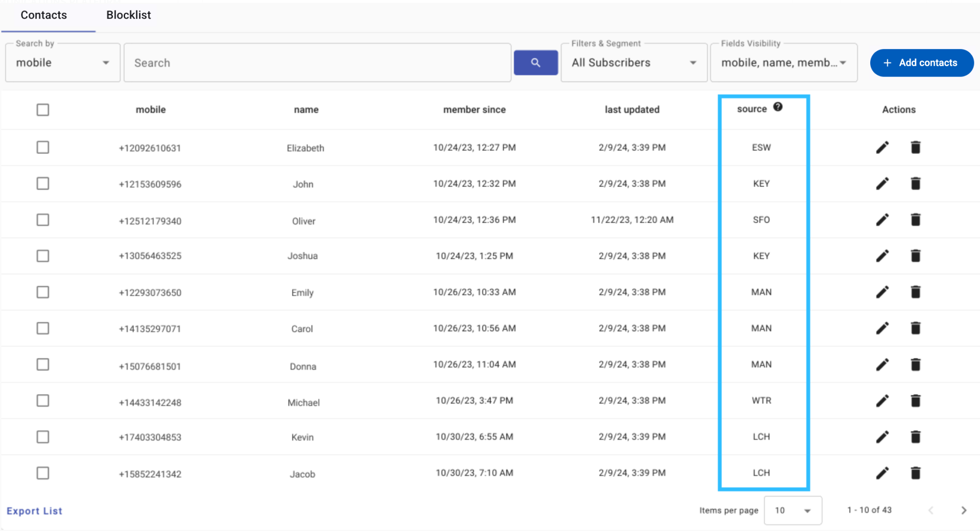Tick the checkbox for Carol's row

pos(43,328)
